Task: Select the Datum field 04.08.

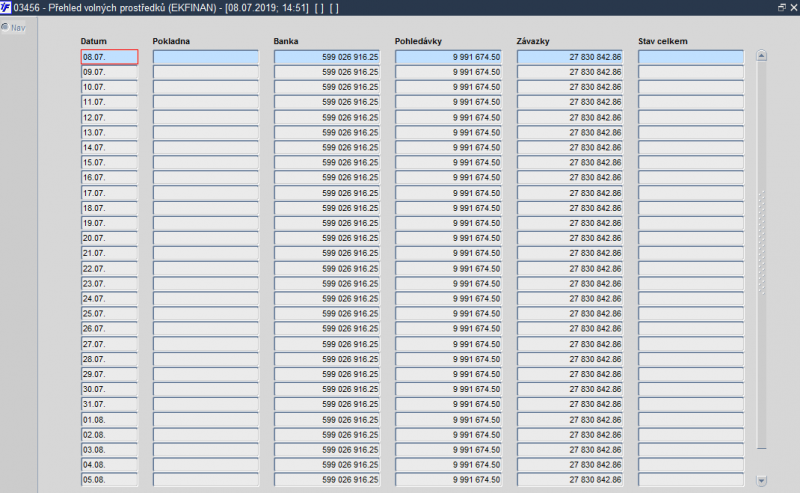Action: 109,465
